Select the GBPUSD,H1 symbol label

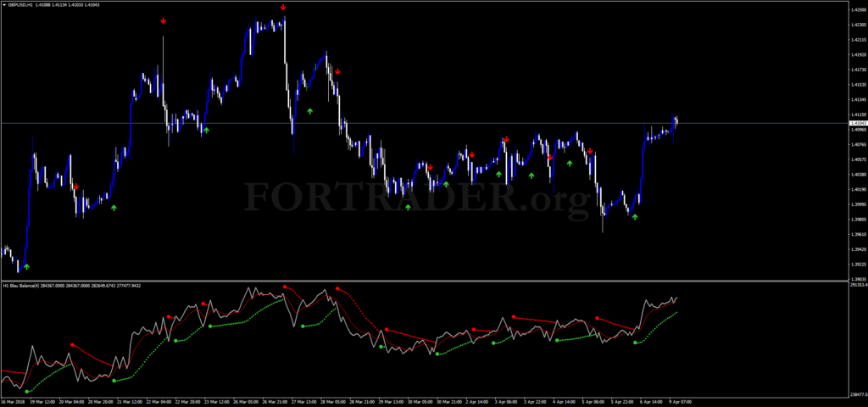[x=20, y=6]
